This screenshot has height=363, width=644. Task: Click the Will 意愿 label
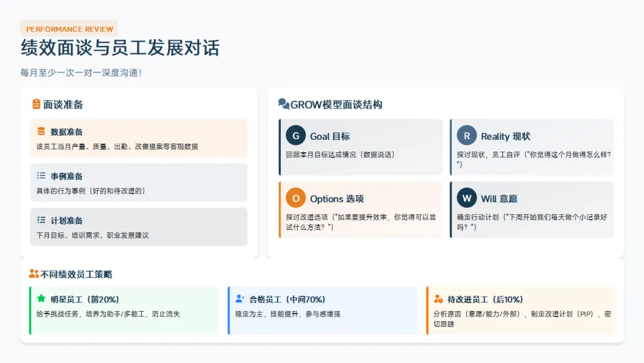(x=499, y=199)
